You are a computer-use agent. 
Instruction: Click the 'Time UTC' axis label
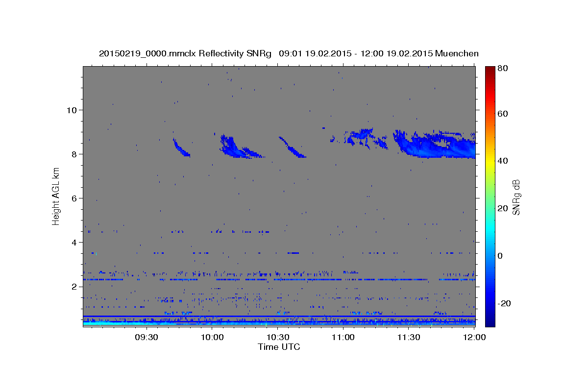point(279,347)
